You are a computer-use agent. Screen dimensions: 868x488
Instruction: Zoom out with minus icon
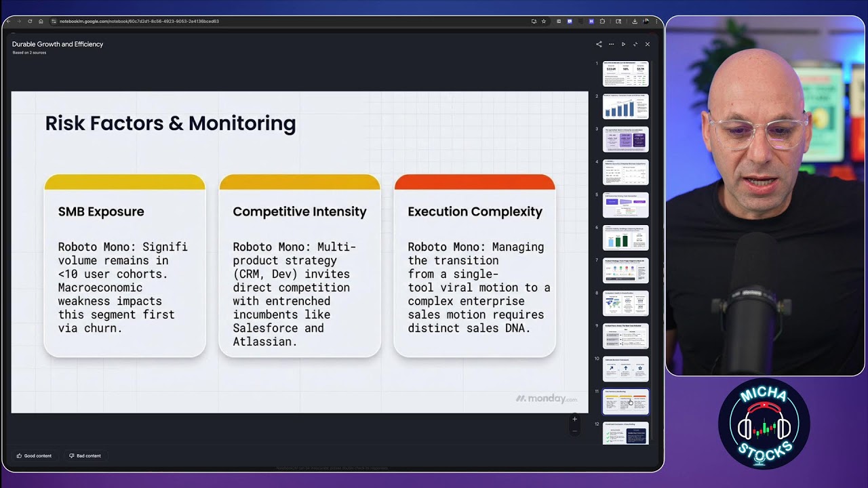574,430
